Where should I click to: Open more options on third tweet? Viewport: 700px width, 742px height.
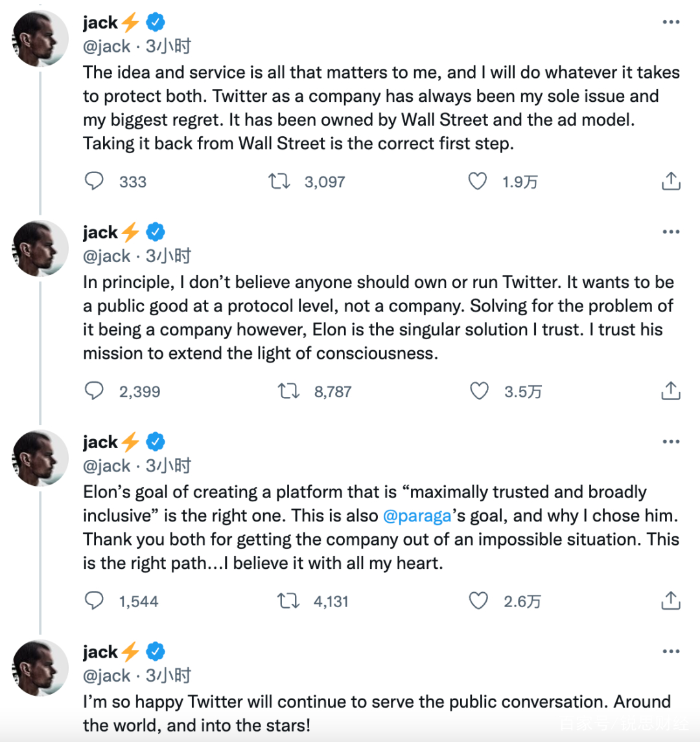tap(671, 442)
